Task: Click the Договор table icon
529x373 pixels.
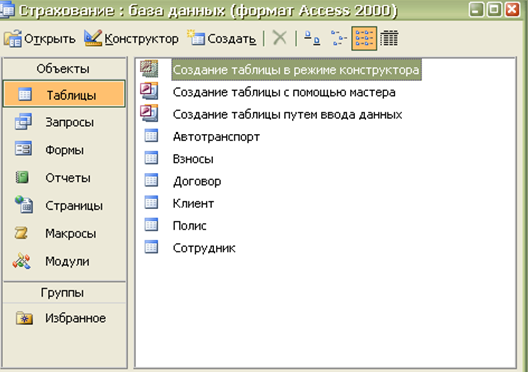Action: [x=151, y=180]
